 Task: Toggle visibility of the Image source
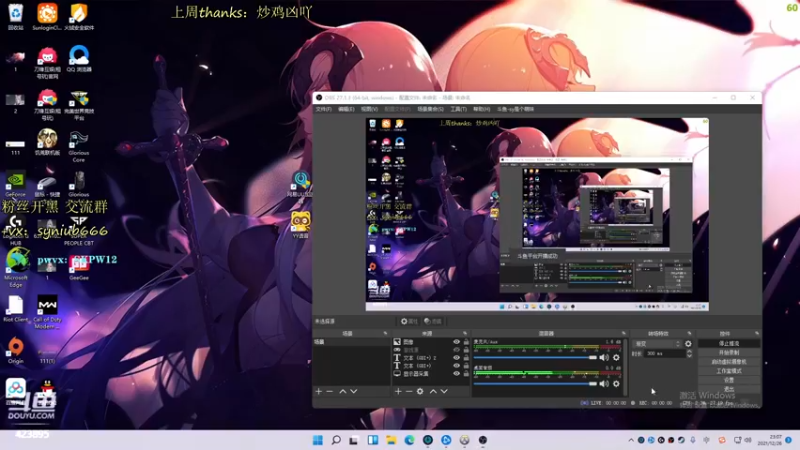(457, 342)
